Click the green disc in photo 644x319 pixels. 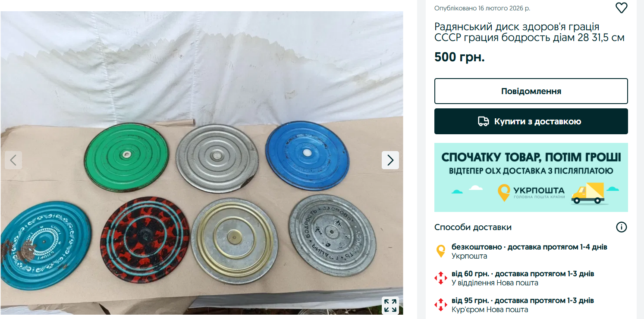tap(126, 158)
